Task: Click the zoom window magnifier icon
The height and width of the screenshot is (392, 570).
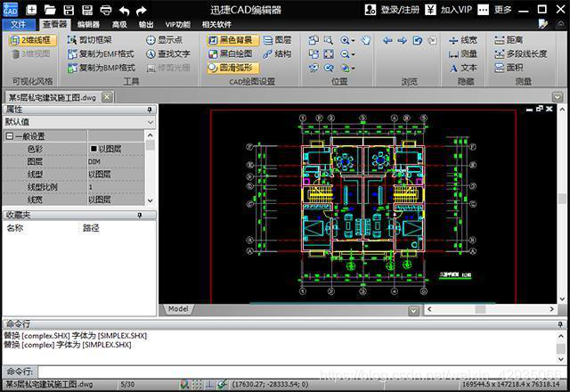Action: [329, 40]
